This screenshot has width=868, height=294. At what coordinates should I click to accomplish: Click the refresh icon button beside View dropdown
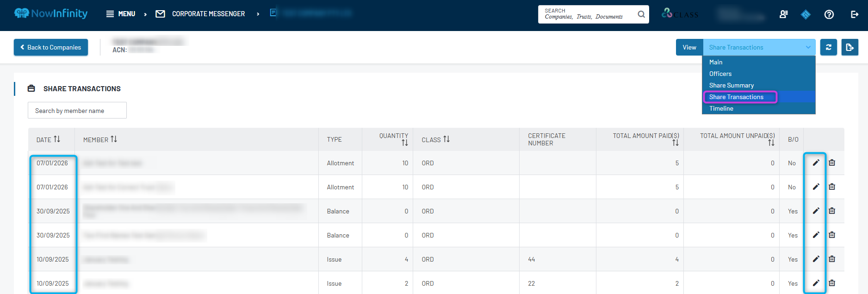(x=828, y=47)
